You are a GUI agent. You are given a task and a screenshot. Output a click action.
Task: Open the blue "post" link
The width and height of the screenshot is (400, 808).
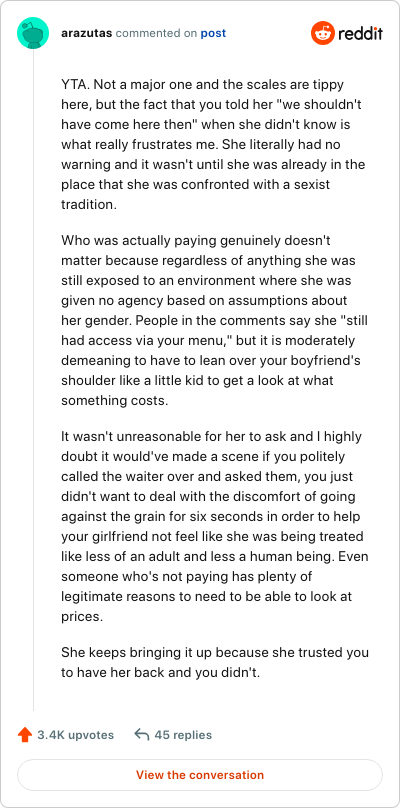213,33
